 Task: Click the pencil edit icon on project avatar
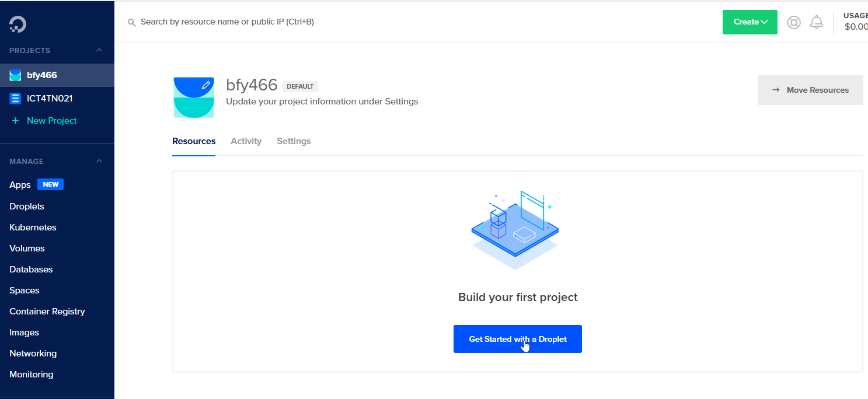click(x=205, y=85)
